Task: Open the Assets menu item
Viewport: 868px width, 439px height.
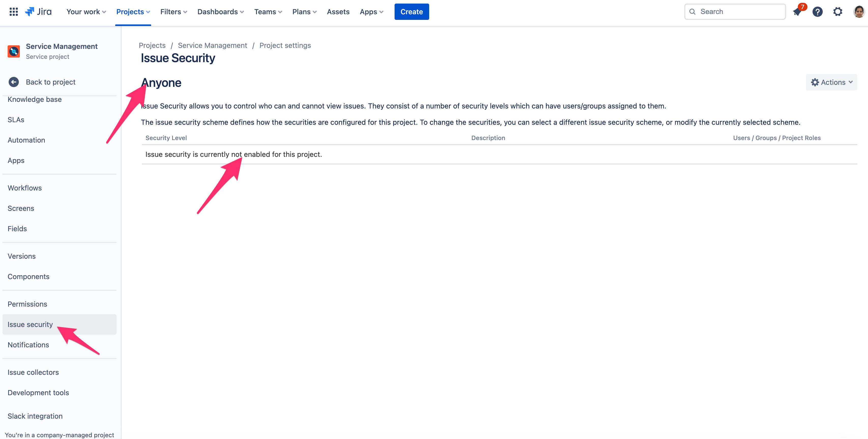Action: (338, 12)
